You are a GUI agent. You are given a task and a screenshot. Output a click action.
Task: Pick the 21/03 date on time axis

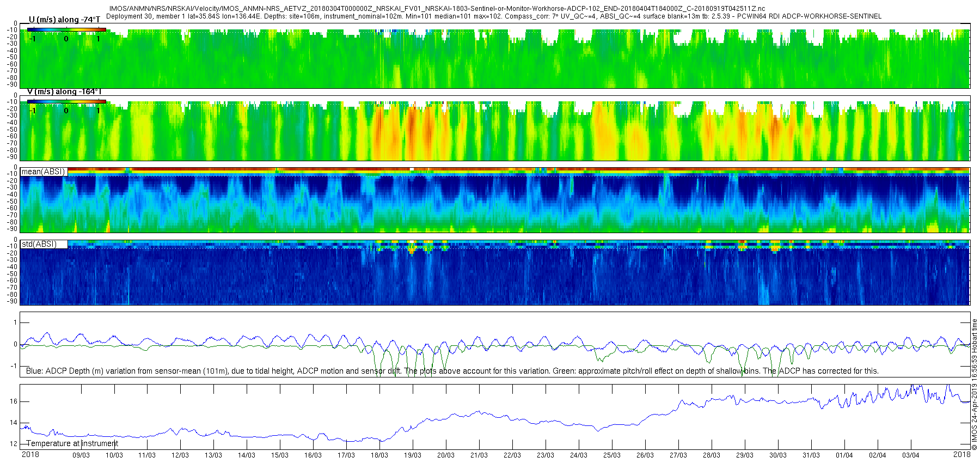pyautogui.click(x=479, y=455)
